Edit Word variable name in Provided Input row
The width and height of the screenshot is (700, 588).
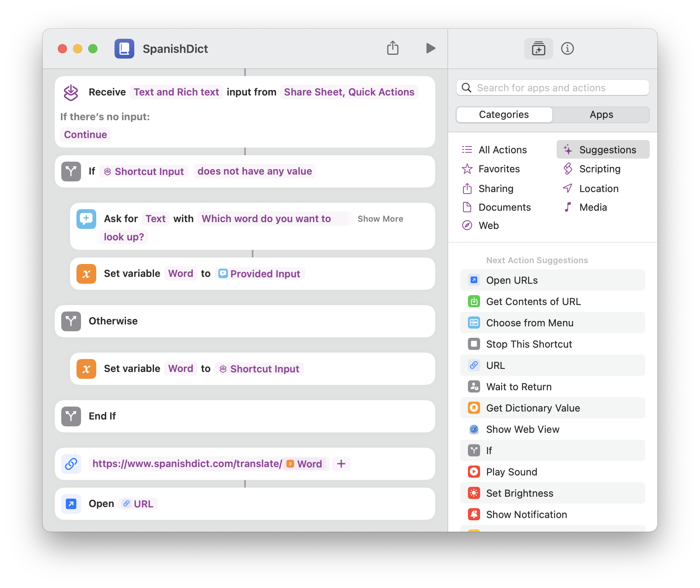coord(181,274)
